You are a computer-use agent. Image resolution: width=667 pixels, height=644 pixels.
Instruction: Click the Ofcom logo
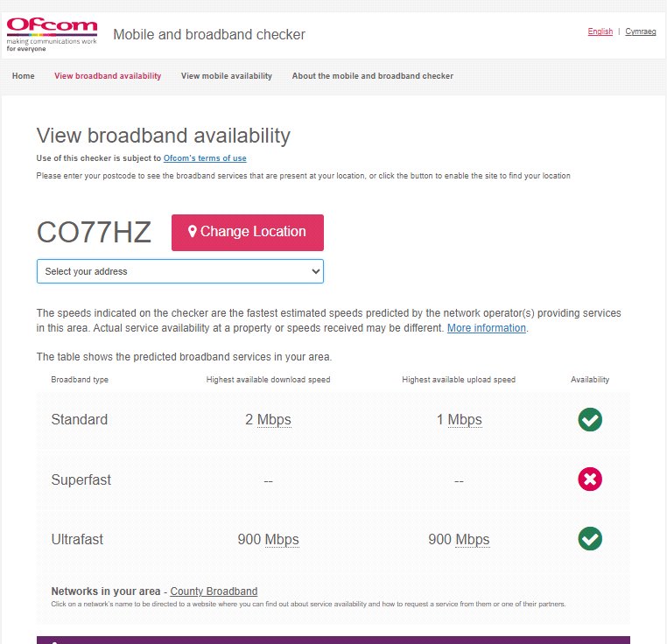click(x=52, y=35)
